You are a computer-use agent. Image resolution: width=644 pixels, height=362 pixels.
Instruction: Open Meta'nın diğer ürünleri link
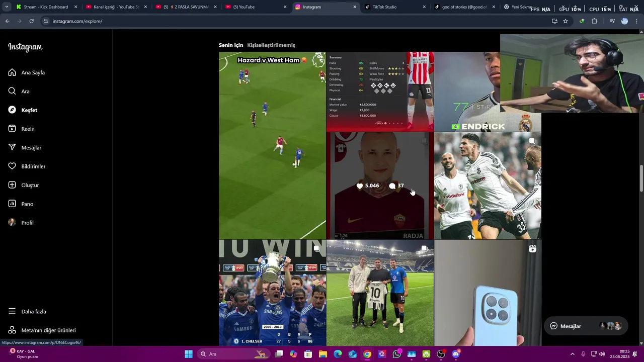click(42, 330)
